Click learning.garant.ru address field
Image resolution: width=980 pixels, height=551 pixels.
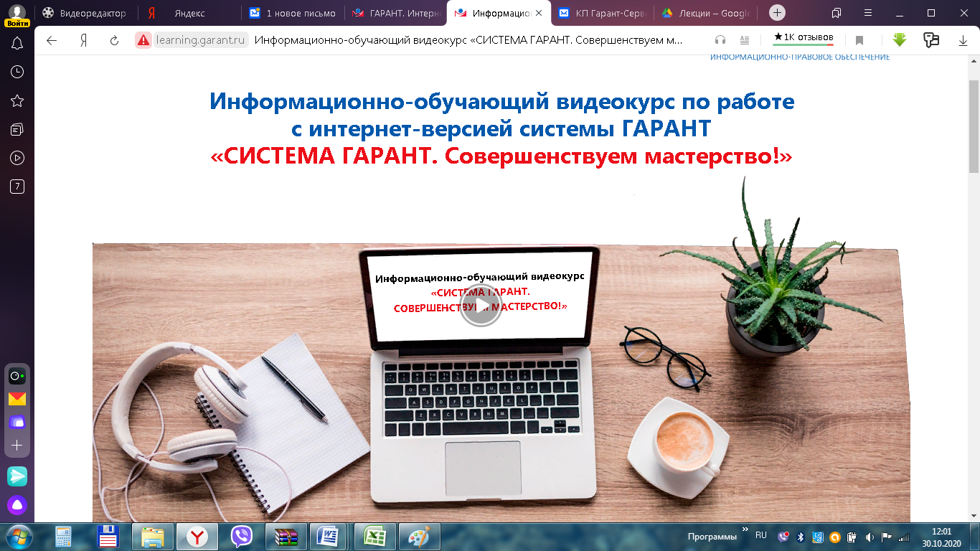[201, 40]
